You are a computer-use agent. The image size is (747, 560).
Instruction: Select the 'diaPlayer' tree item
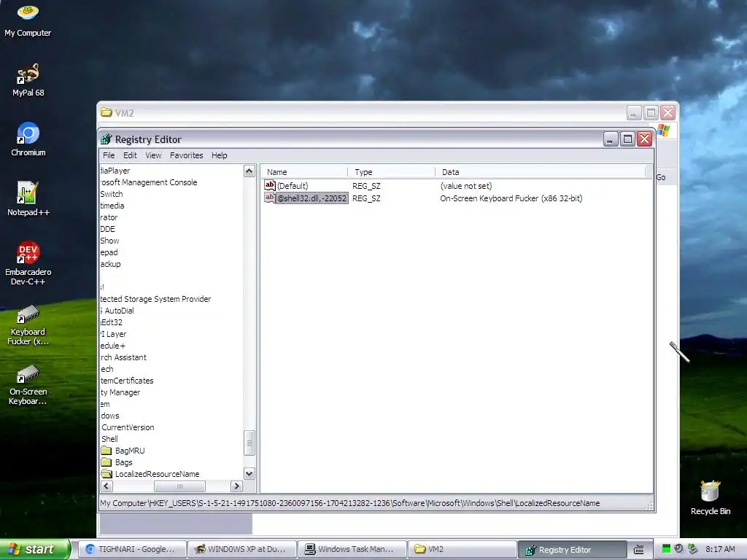tap(115, 170)
